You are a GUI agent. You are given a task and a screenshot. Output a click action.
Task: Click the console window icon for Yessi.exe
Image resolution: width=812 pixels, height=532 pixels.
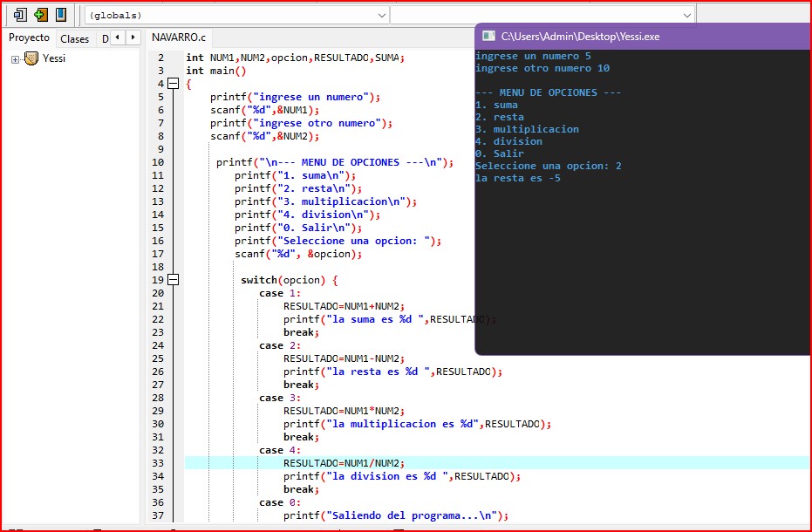489,36
